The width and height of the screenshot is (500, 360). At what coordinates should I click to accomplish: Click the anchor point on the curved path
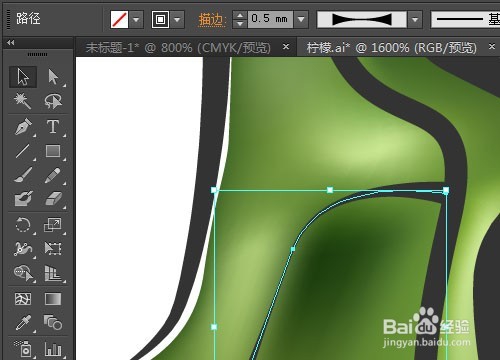point(293,249)
